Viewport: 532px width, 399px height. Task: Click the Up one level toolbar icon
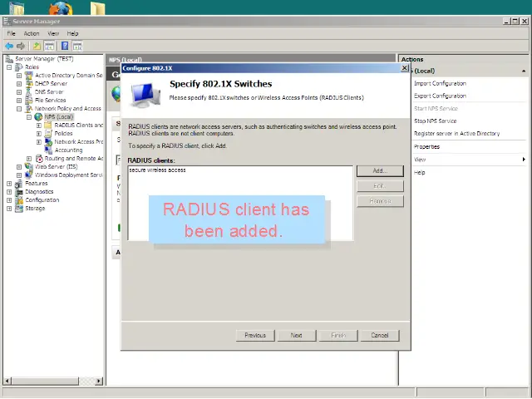(37, 46)
